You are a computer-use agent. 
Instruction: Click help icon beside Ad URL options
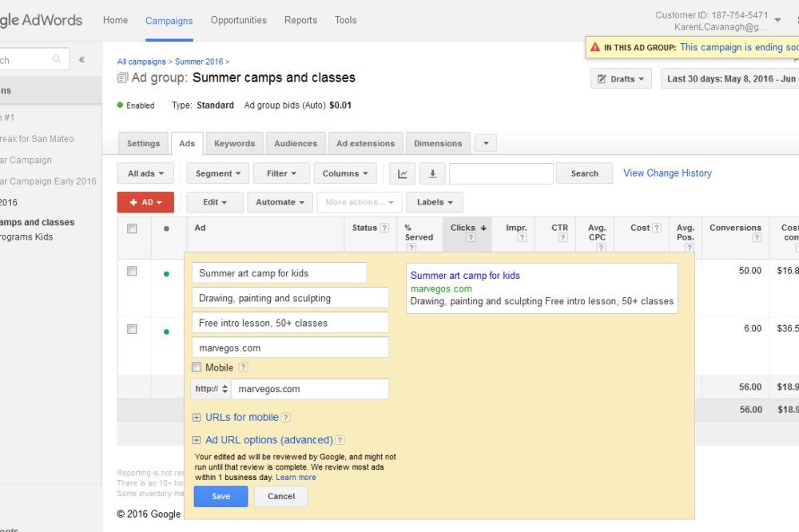pos(340,440)
